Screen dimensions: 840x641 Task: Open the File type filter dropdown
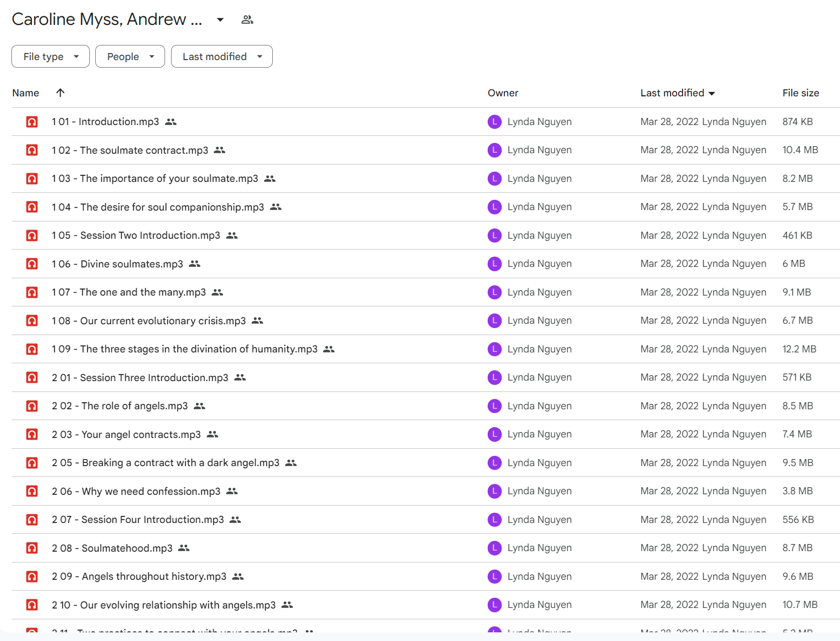[50, 56]
